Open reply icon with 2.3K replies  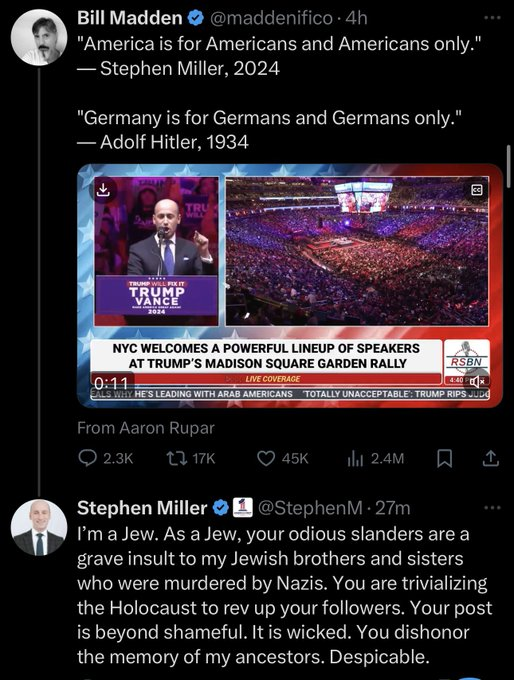(87, 458)
